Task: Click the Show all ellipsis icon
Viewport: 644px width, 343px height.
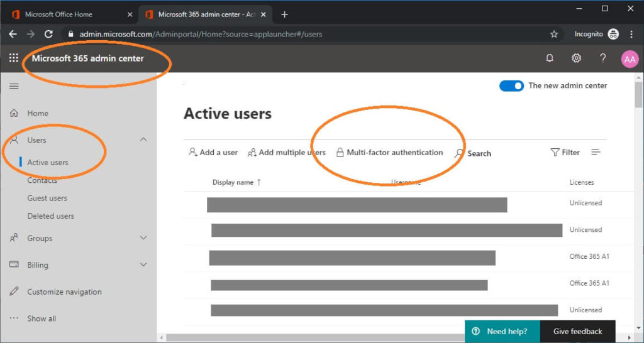Action: coord(14,318)
